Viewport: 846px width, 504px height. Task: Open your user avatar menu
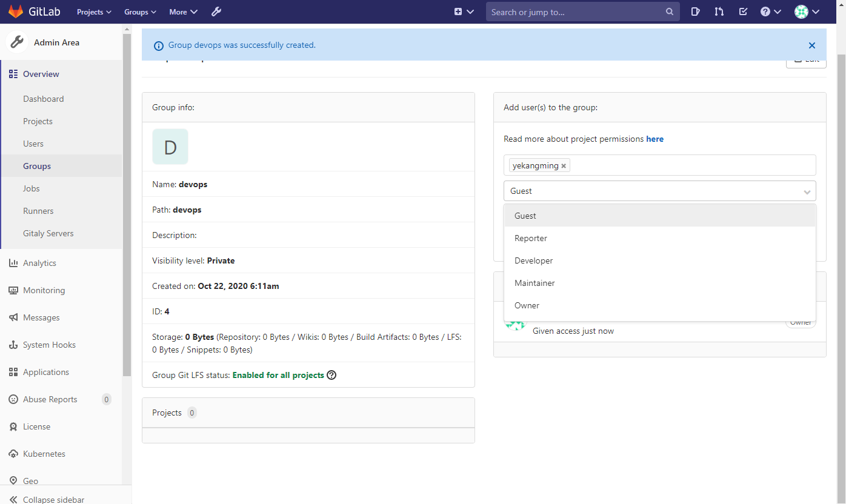[801, 11]
